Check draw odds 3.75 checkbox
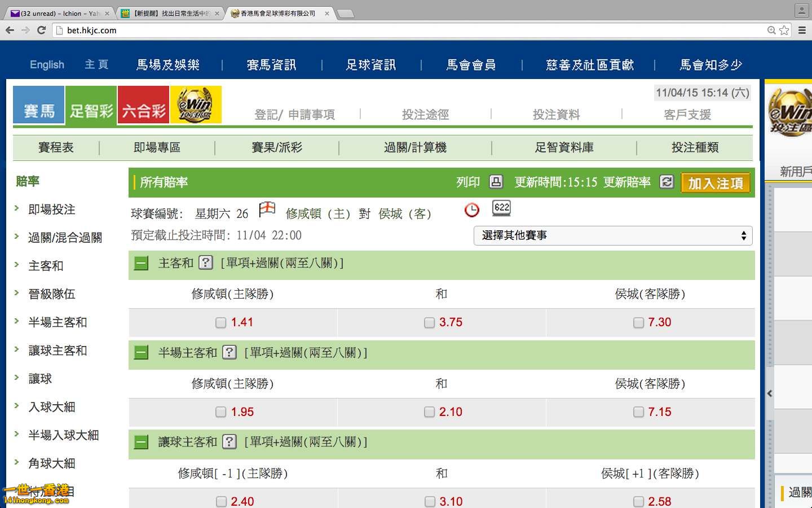812x508 pixels. (x=429, y=322)
